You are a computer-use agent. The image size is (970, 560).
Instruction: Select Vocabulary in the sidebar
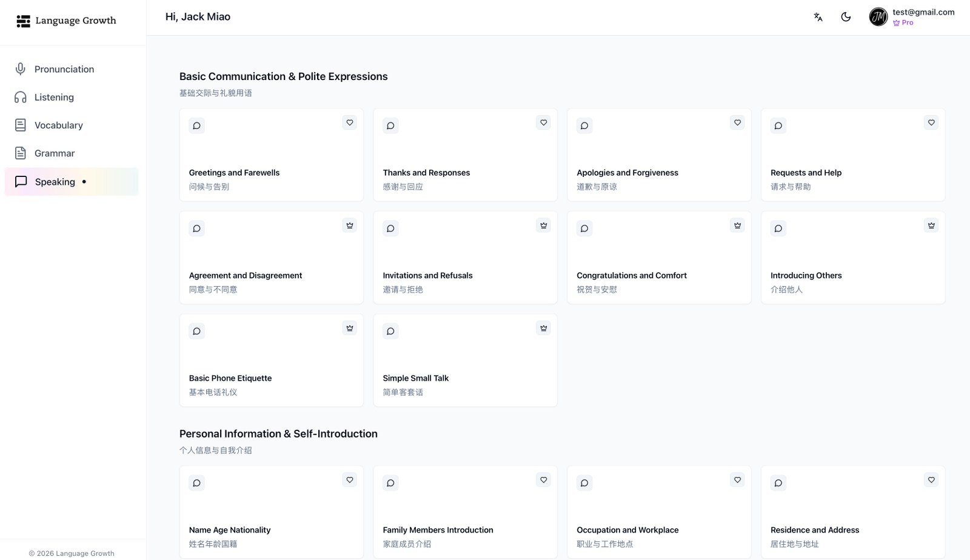pos(58,125)
